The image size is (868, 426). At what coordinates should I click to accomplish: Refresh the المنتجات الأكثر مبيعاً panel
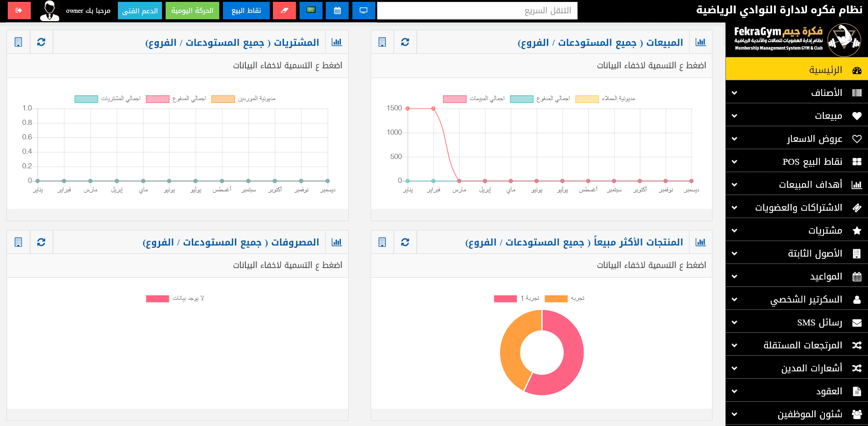pos(405,242)
